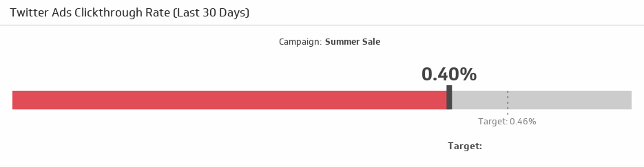This screenshot has width=644, height=167.
Task: Click gray bar segment right of dotted line
Action: [x=570, y=100]
